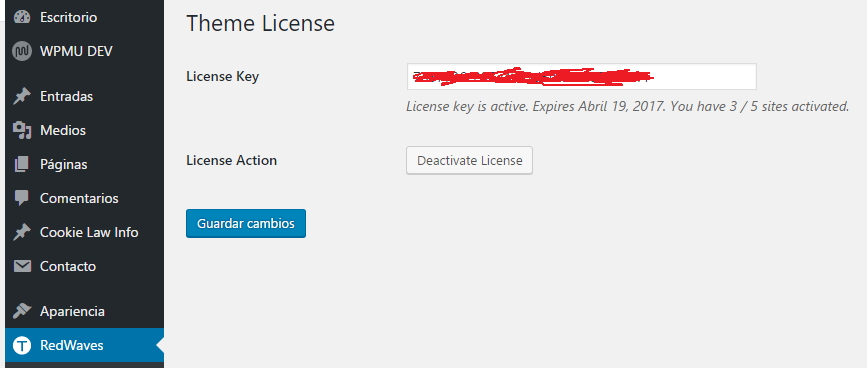Viewport: 867px width, 368px height.
Task: Click the Guardar cambios button
Action: pyautogui.click(x=246, y=223)
